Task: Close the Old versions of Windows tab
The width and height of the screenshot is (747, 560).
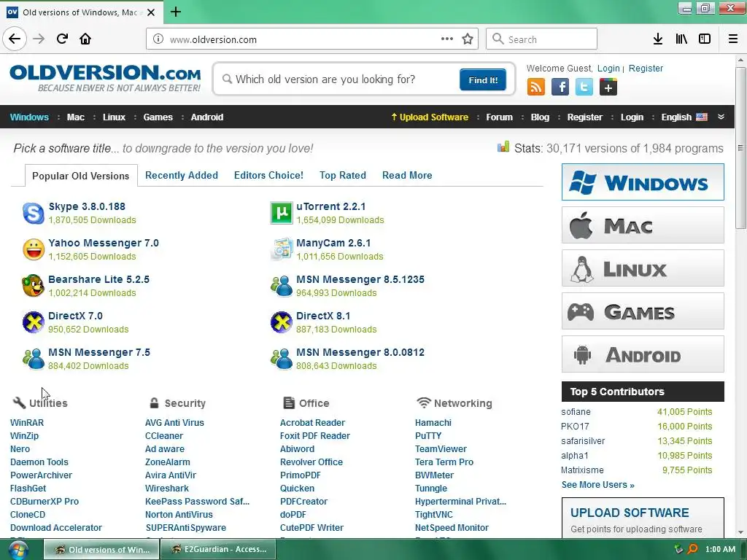Action: point(151,12)
